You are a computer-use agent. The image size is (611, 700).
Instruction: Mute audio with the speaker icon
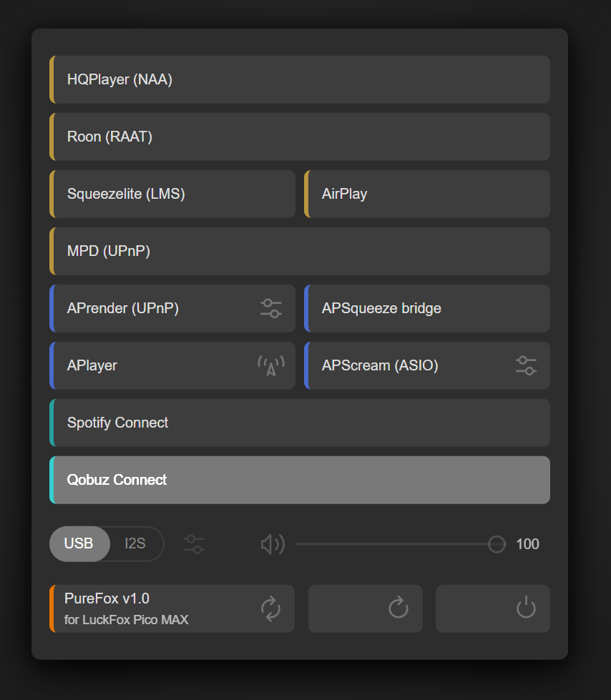(273, 544)
